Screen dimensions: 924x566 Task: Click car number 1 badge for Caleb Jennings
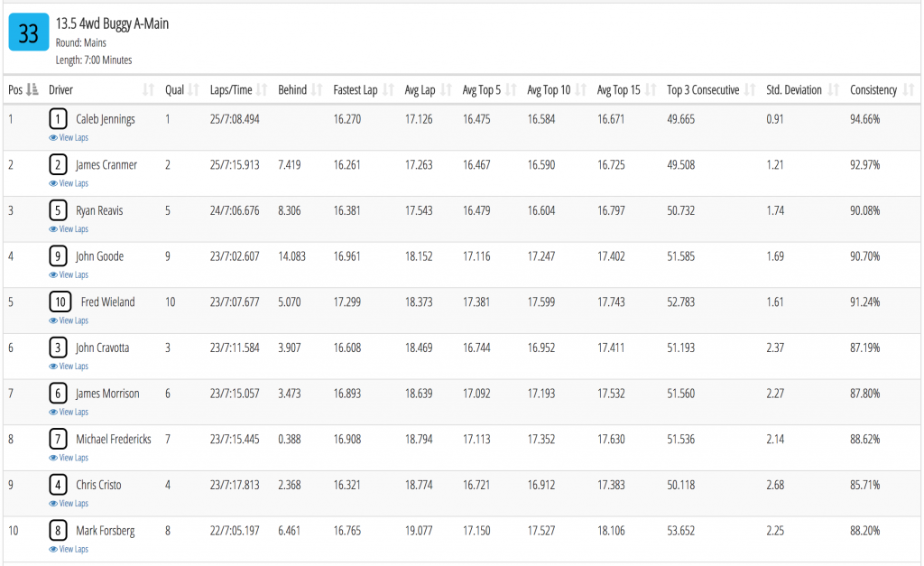tap(58, 119)
